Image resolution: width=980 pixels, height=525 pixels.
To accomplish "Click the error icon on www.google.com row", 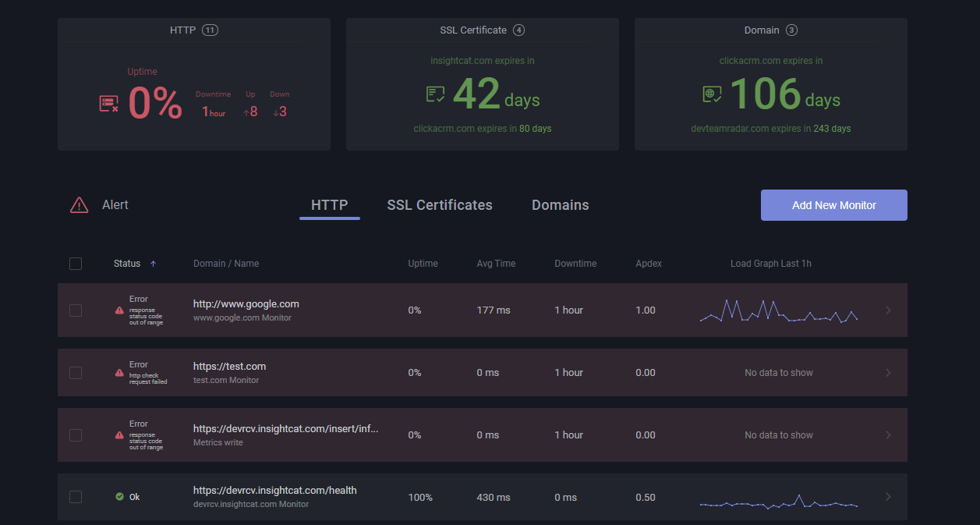I will (119, 310).
